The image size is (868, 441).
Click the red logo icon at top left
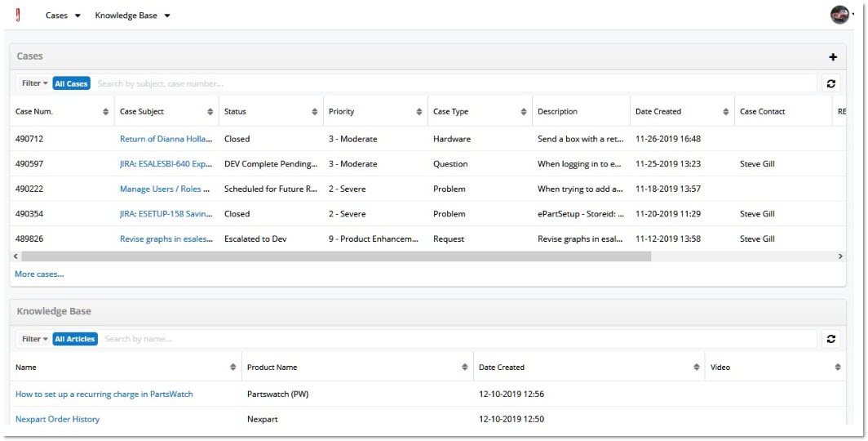click(17, 15)
